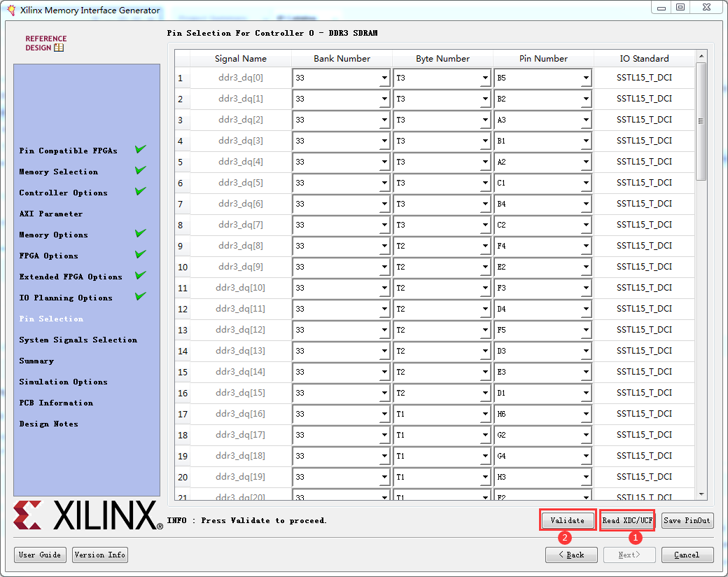Open Byte Number dropdown for ddr3_dq[8]
728x577 pixels.
[486, 246]
